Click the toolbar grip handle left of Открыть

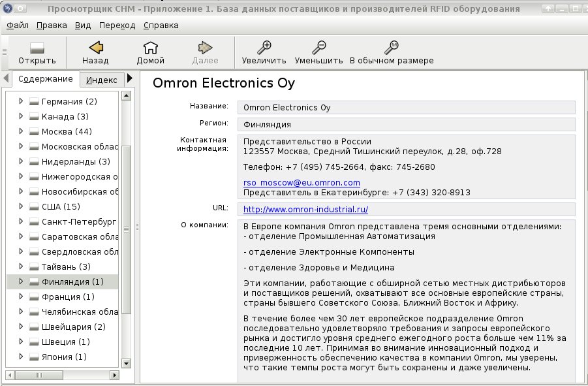(5, 52)
